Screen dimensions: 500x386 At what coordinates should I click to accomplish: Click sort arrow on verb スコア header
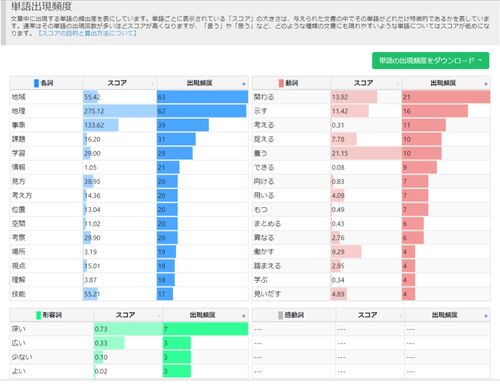[397, 84]
